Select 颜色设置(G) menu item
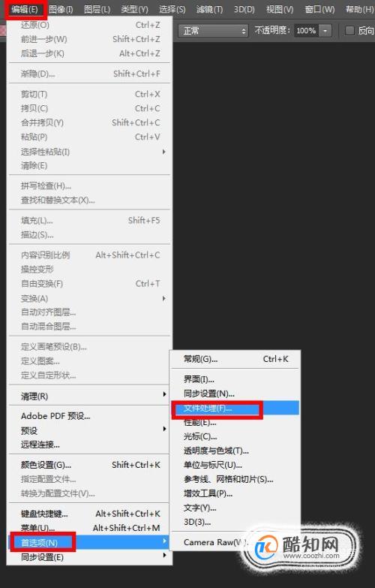The width and height of the screenshot is (375, 588). (x=89, y=465)
